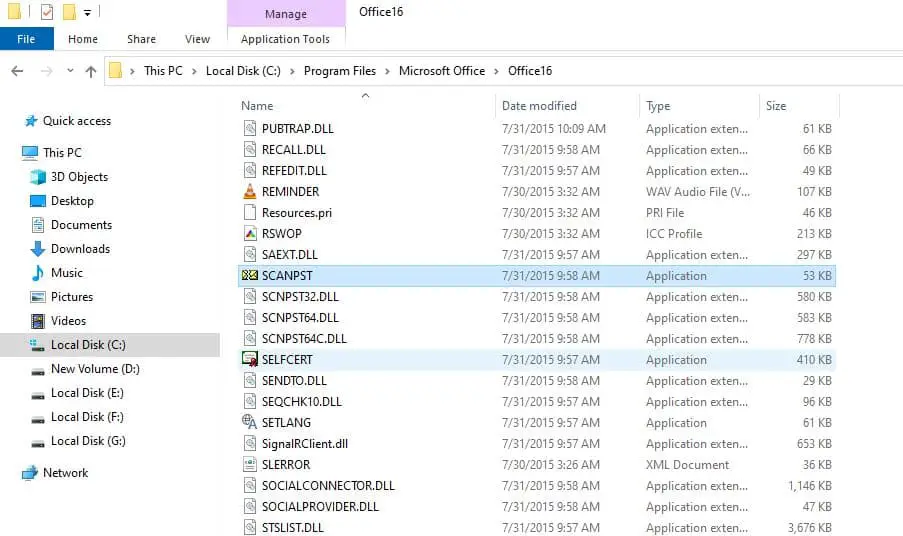
Task: Click the 3D Objects cube icon
Action: pyautogui.click(x=37, y=177)
